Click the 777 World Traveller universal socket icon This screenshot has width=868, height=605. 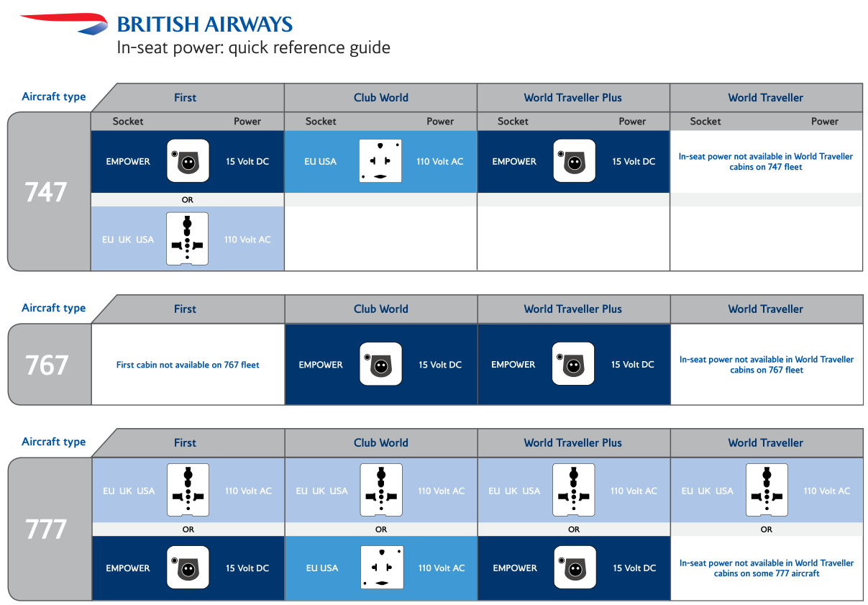767,490
